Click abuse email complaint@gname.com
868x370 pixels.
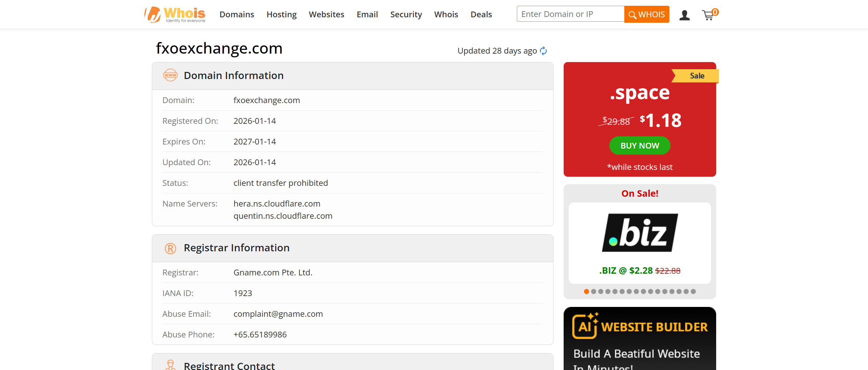coord(278,314)
